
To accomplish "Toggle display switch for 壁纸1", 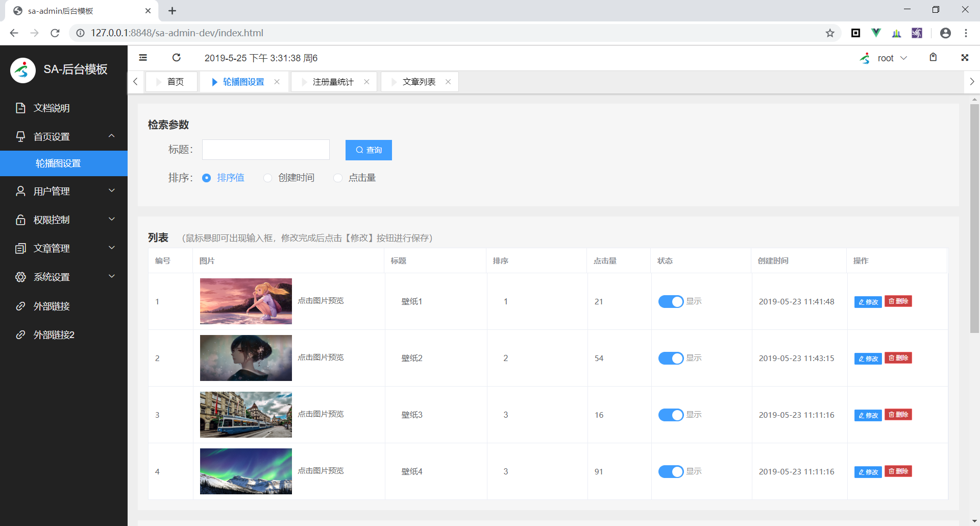I will click(671, 302).
